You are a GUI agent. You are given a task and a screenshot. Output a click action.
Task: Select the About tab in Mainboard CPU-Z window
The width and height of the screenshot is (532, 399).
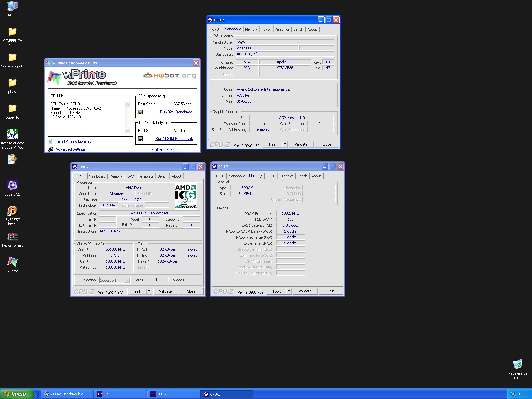[x=312, y=29]
